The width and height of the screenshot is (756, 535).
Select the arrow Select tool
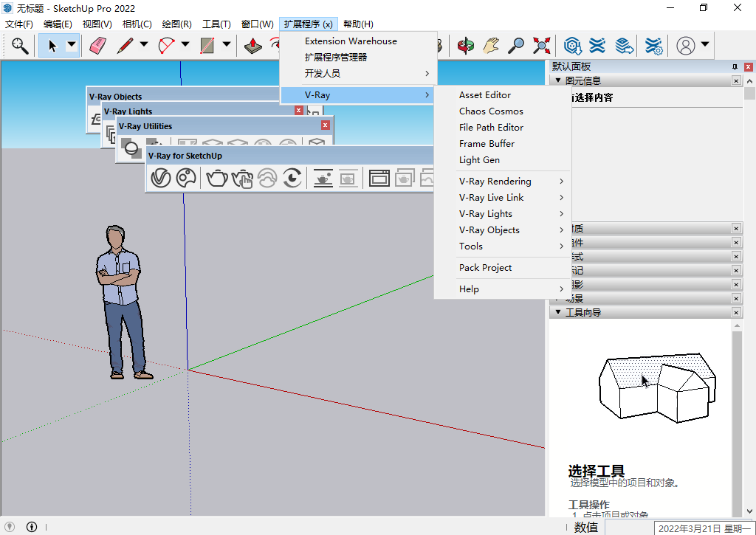(52, 46)
